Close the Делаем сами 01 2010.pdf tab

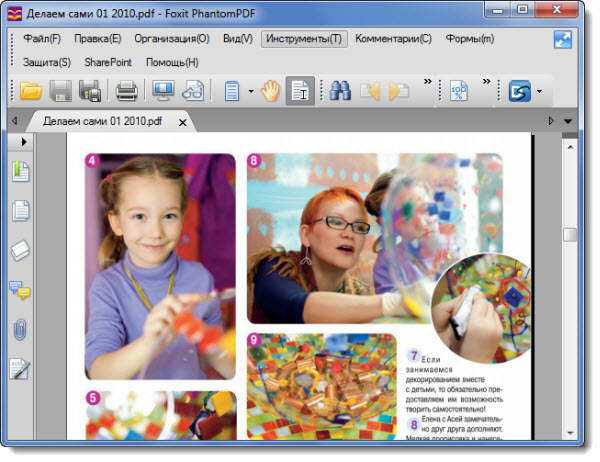[183, 122]
